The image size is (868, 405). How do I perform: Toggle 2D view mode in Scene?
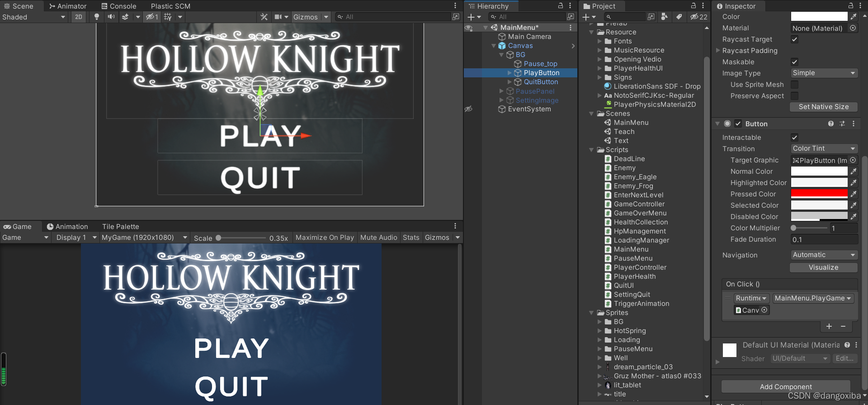click(x=79, y=17)
